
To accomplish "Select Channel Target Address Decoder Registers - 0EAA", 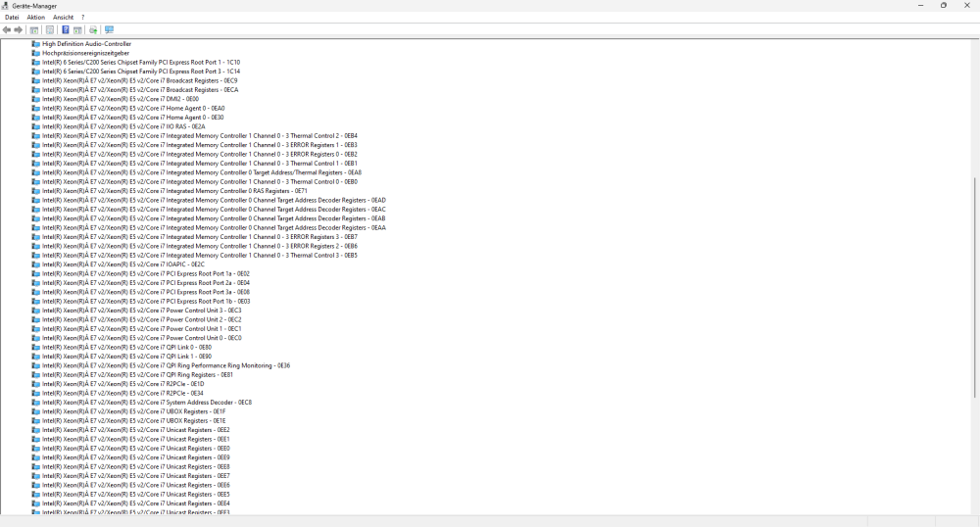I will click(x=214, y=228).
